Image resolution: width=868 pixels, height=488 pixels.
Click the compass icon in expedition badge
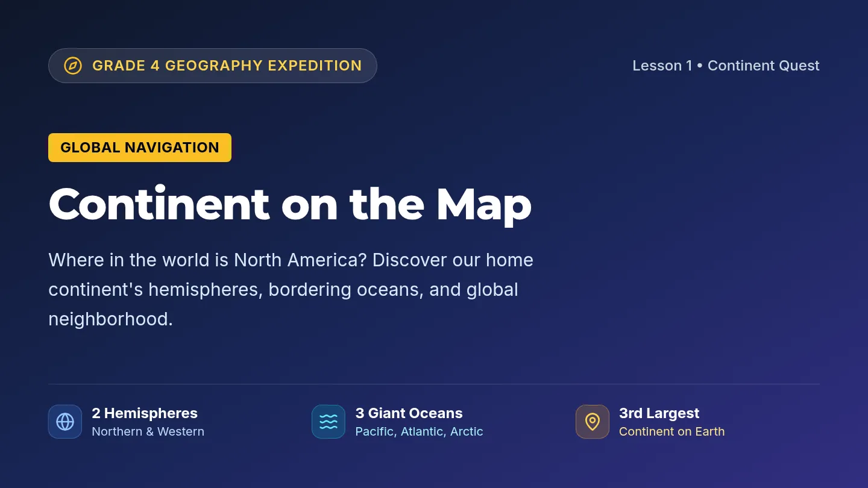coord(73,66)
